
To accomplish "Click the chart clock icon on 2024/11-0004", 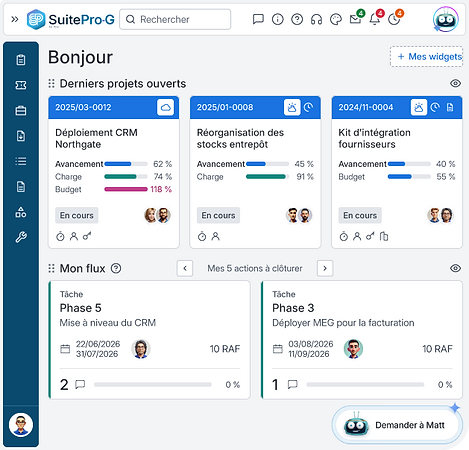I will pos(435,107).
